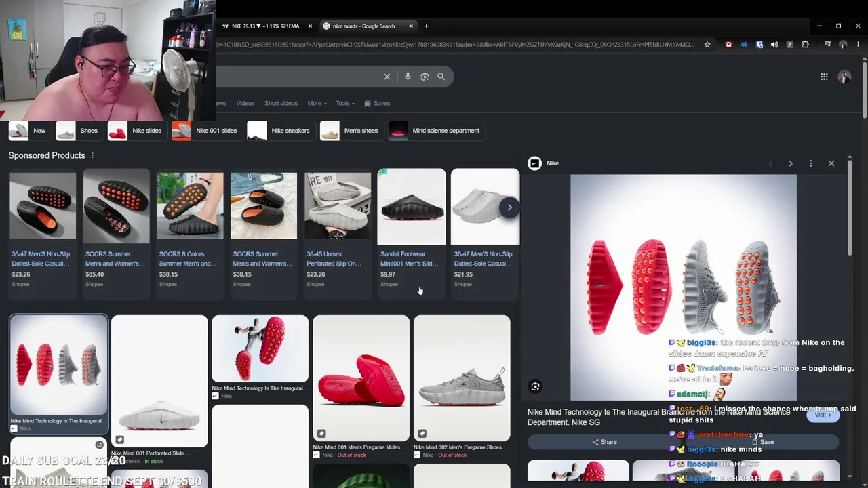Open the Gmail extension icon
This screenshot has height=488, width=868.
728,45
